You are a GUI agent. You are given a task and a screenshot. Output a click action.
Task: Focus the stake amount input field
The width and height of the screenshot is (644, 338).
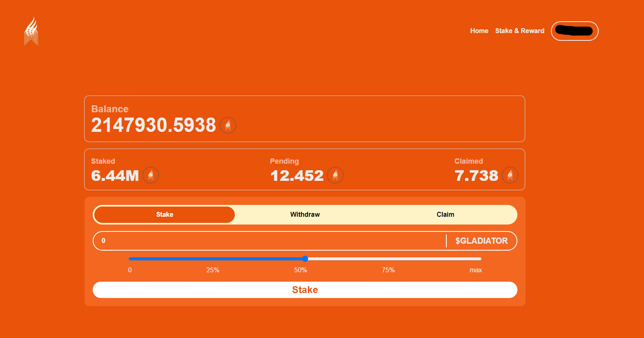pyautogui.click(x=270, y=241)
